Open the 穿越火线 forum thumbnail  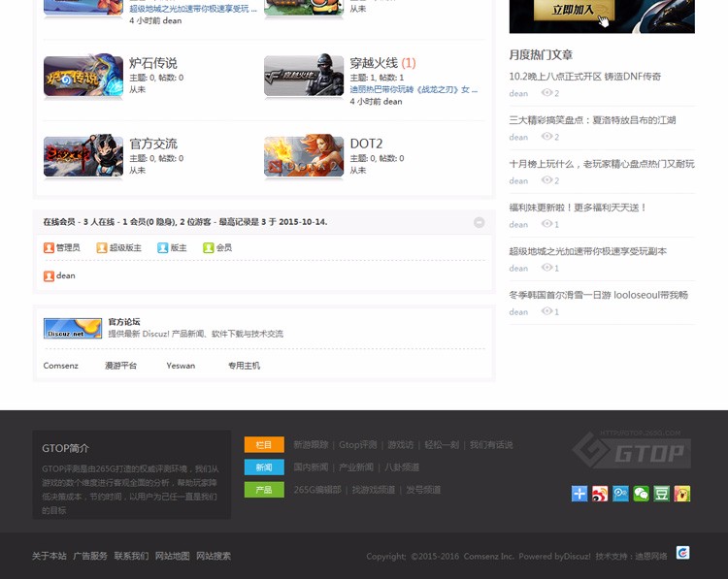click(x=304, y=76)
